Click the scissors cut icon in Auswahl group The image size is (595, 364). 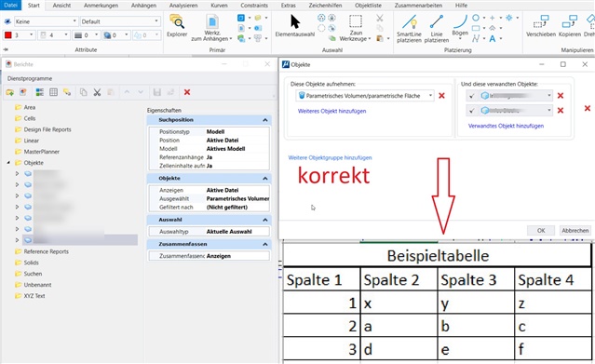pyautogui.click(x=380, y=18)
